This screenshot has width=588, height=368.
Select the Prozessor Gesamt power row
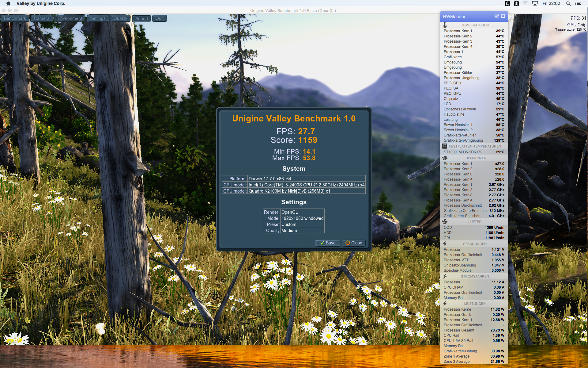(474, 330)
